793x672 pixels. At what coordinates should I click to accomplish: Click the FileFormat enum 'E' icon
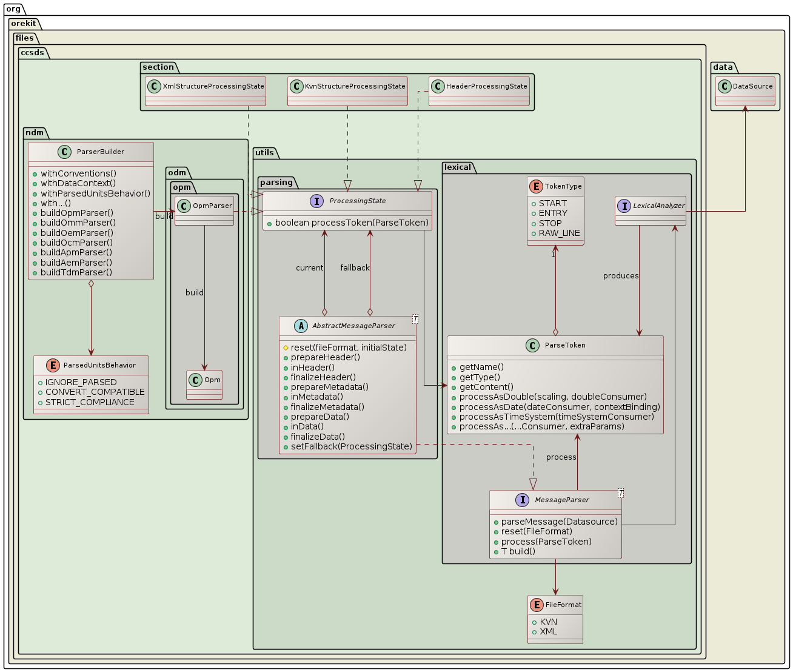(x=537, y=605)
